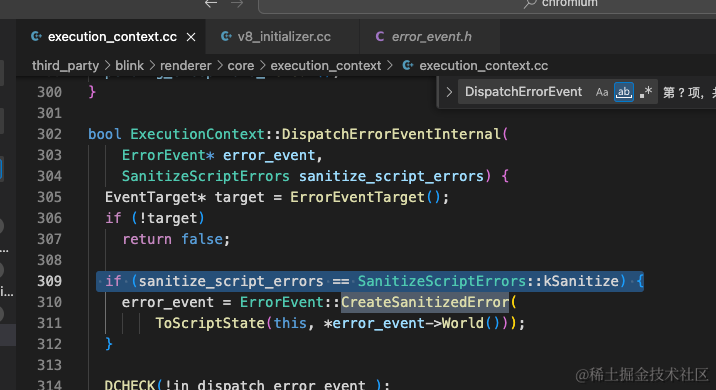This screenshot has width=716, height=390.
Task: Toggle Match Case in find widget
Action: pos(602,92)
